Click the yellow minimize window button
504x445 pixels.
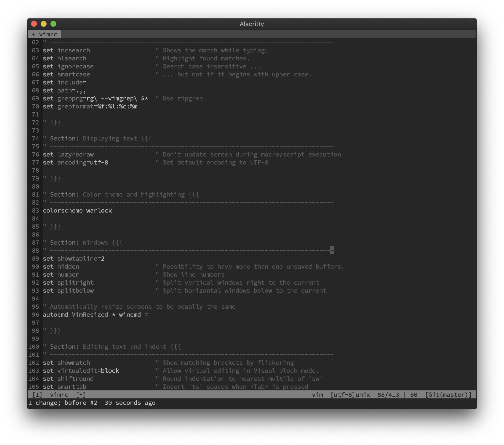[44, 24]
